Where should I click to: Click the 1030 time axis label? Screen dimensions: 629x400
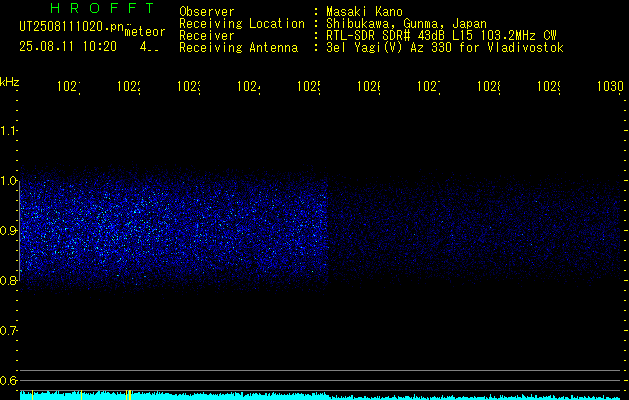coord(610,87)
